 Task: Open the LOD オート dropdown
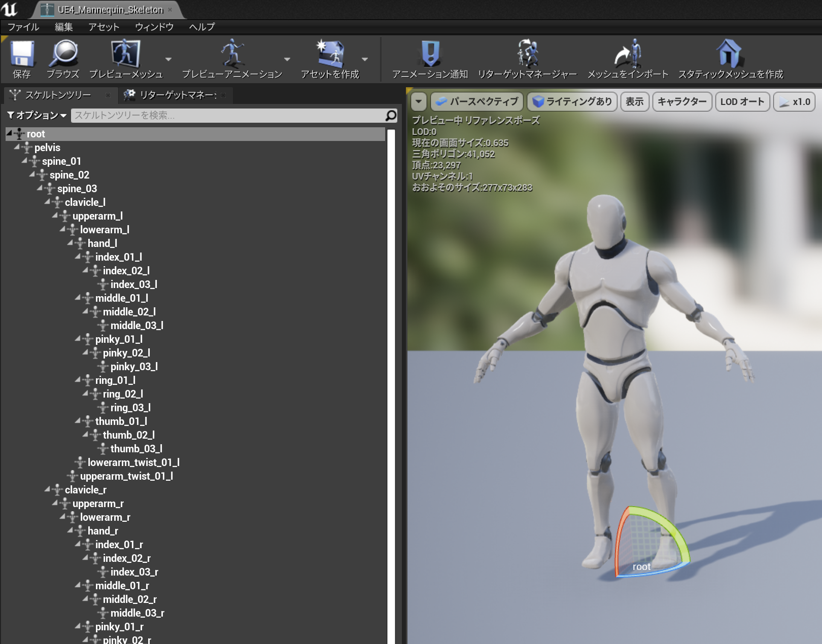coord(742,101)
